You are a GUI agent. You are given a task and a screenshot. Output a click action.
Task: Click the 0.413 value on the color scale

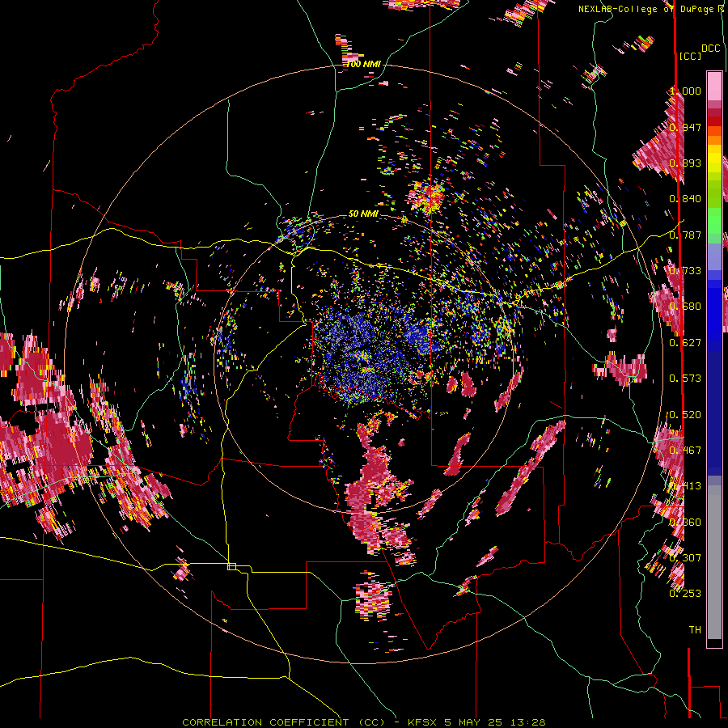[x=685, y=486]
